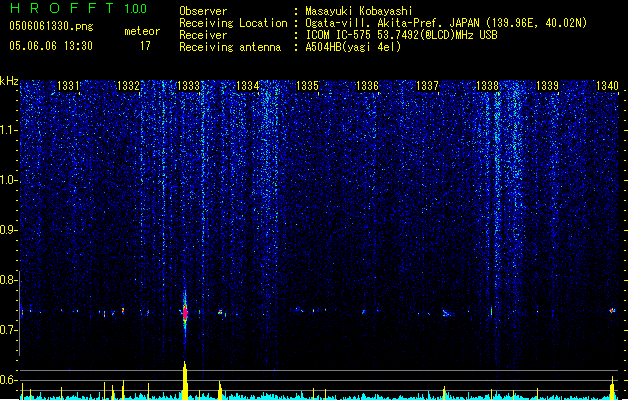
Task: Click the 1.1 kHz axis label
Action: coord(7,130)
